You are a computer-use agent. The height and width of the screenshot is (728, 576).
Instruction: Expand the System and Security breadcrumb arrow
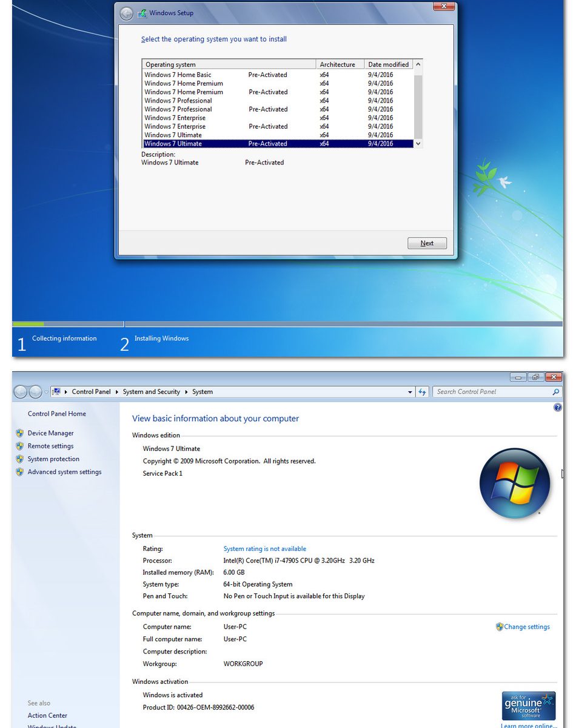click(187, 392)
